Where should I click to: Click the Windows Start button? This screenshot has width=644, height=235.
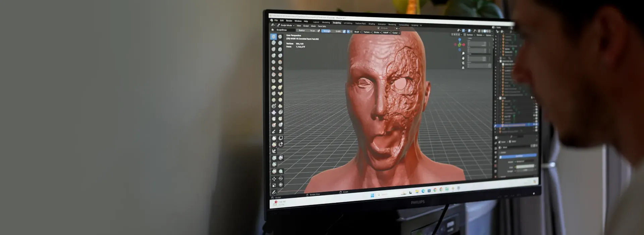pos(372,195)
